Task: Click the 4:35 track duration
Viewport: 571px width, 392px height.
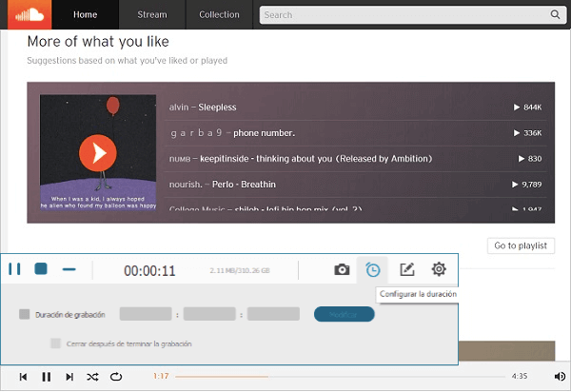Action: [x=520, y=376]
